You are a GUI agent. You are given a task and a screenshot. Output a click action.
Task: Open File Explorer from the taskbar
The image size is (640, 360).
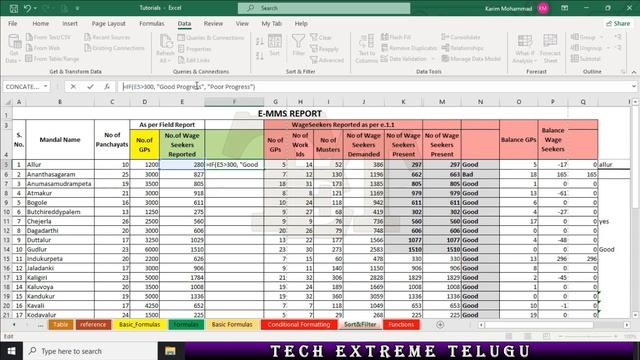point(170,351)
